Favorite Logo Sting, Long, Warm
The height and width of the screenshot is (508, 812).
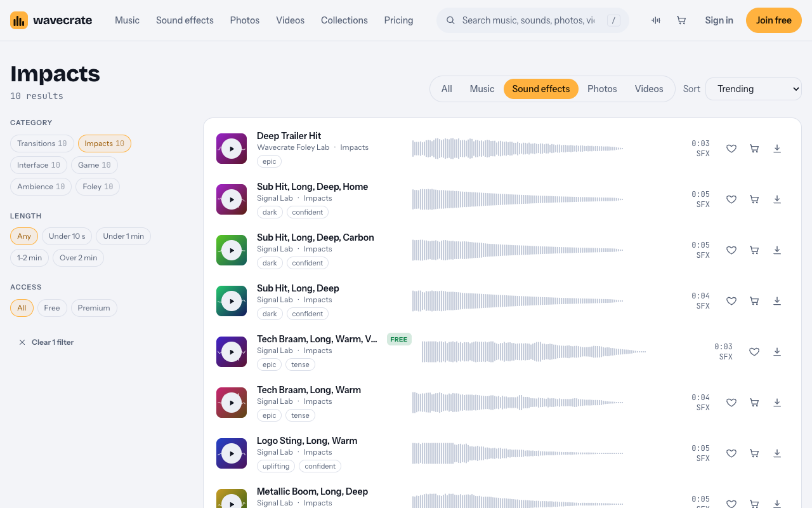click(731, 453)
